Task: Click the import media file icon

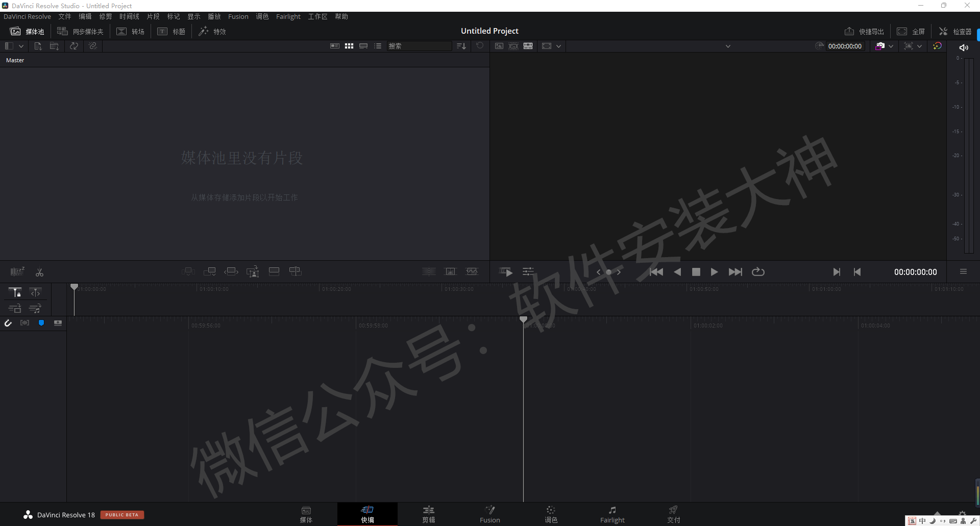Action: [38, 46]
